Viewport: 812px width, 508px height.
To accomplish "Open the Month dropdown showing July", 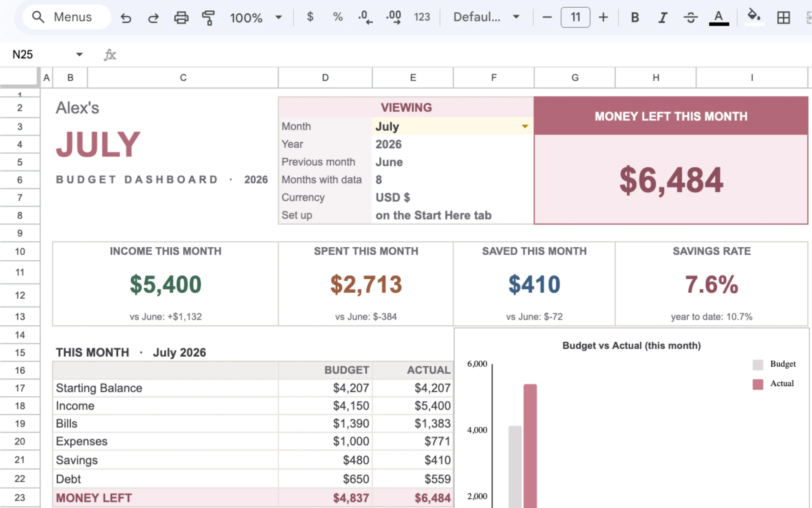I will point(525,126).
